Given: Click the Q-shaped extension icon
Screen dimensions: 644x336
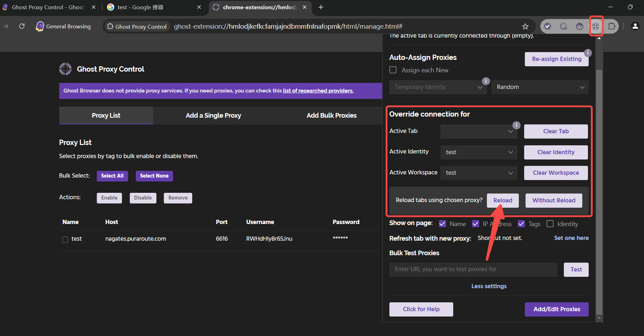Looking at the screenshot, I should point(563,26).
